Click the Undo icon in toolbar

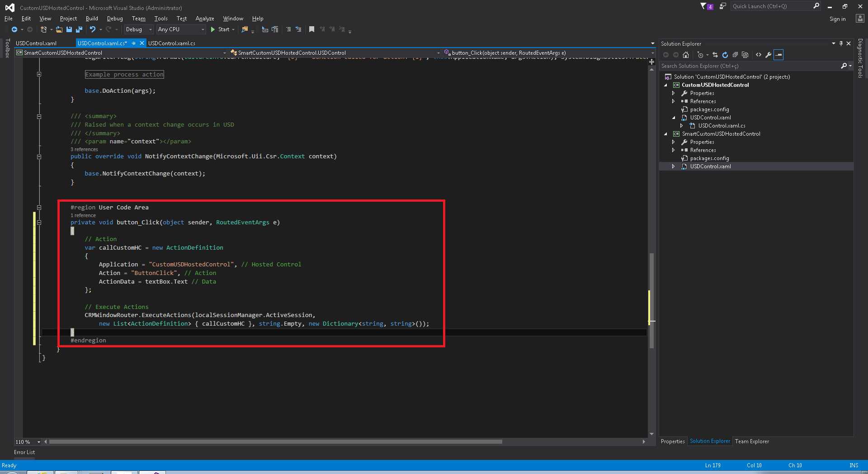(x=93, y=29)
